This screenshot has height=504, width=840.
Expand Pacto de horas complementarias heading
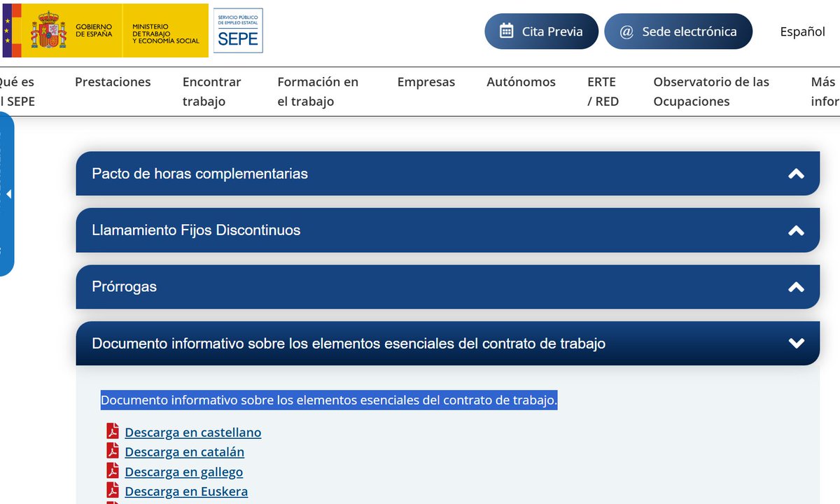(447, 174)
